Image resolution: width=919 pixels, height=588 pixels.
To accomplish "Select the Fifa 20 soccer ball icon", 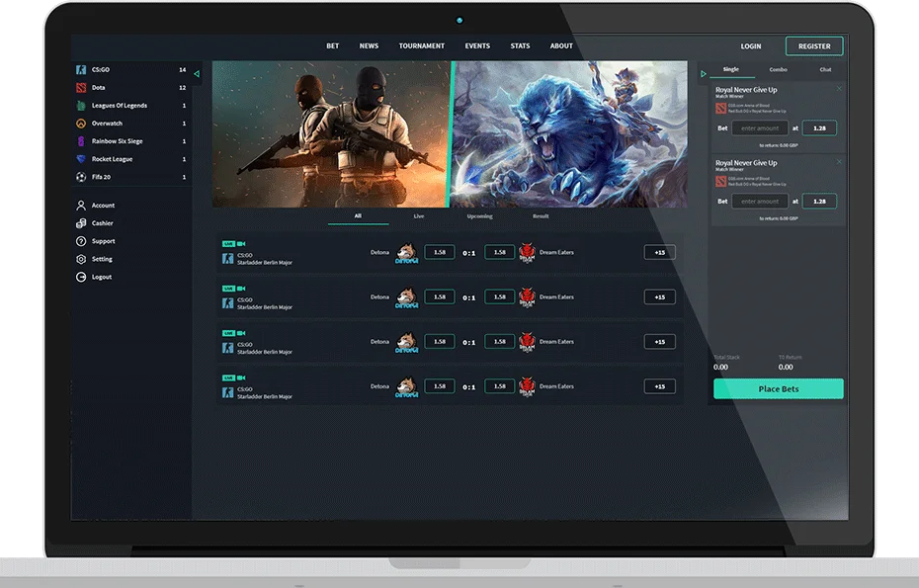I will pyautogui.click(x=82, y=177).
